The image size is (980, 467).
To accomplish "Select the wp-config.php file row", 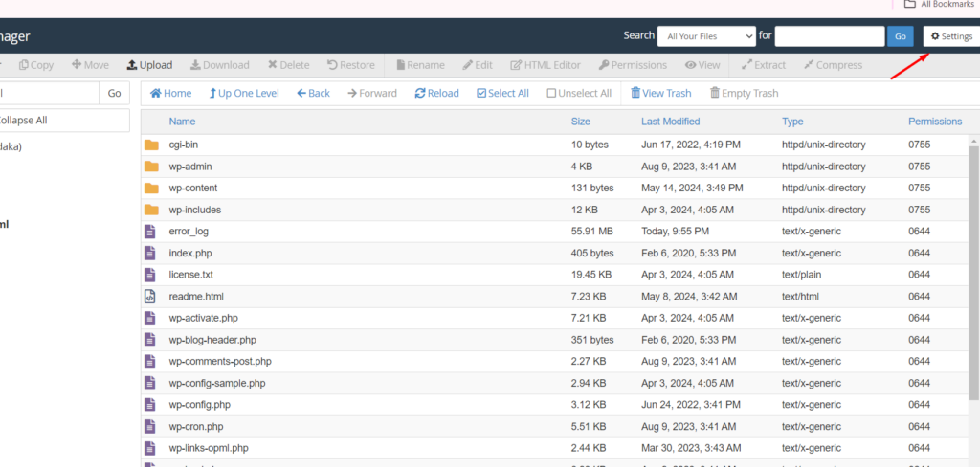I will point(200,405).
